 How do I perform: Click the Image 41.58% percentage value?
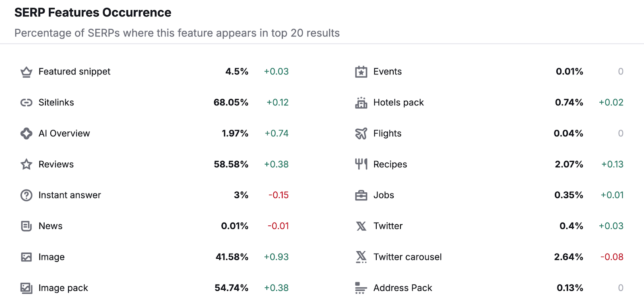(232, 257)
